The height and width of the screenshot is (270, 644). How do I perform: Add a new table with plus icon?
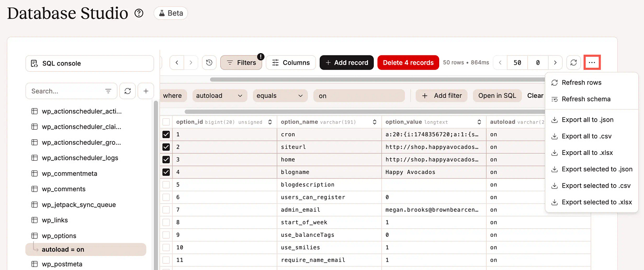point(146,91)
